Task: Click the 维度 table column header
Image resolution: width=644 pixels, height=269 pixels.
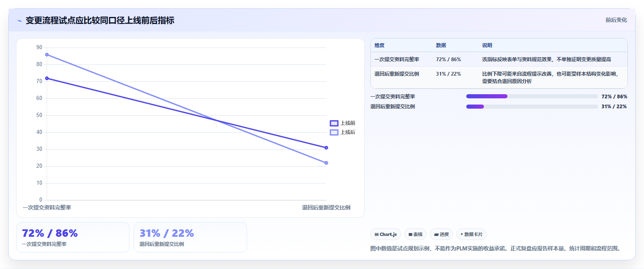Action: pyautogui.click(x=380, y=45)
